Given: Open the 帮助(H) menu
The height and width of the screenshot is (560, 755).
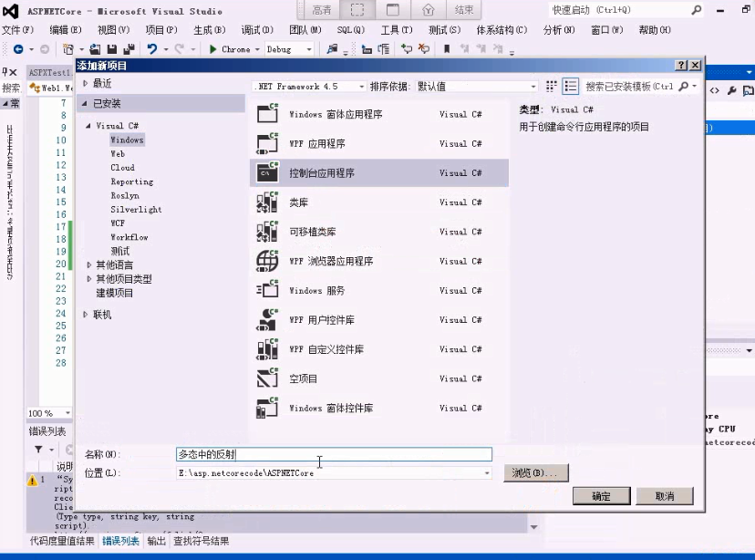Looking at the screenshot, I should coord(655,30).
